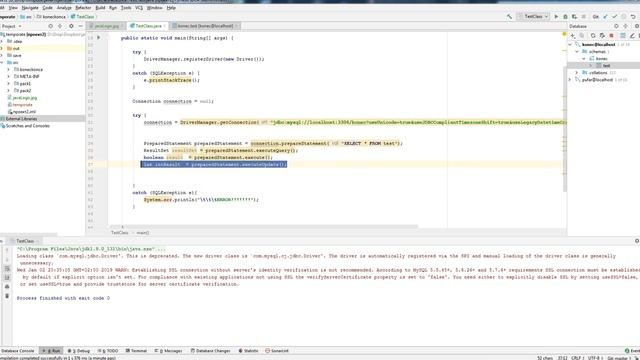Click the red stop icon in Database toolbar
The height and width of the screenshot is (360, 640).
click(x=611, y=36)
